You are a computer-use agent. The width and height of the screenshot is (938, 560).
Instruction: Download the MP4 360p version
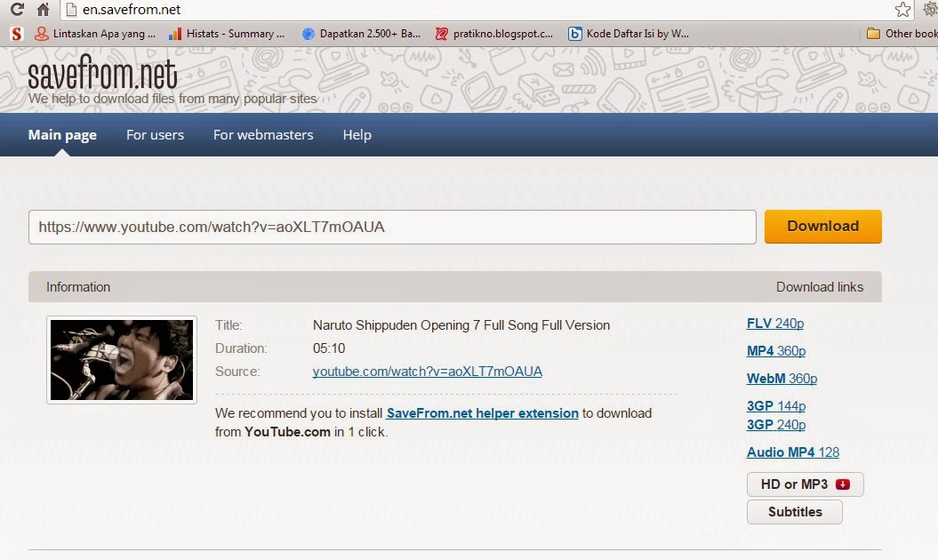coord(776,351)
